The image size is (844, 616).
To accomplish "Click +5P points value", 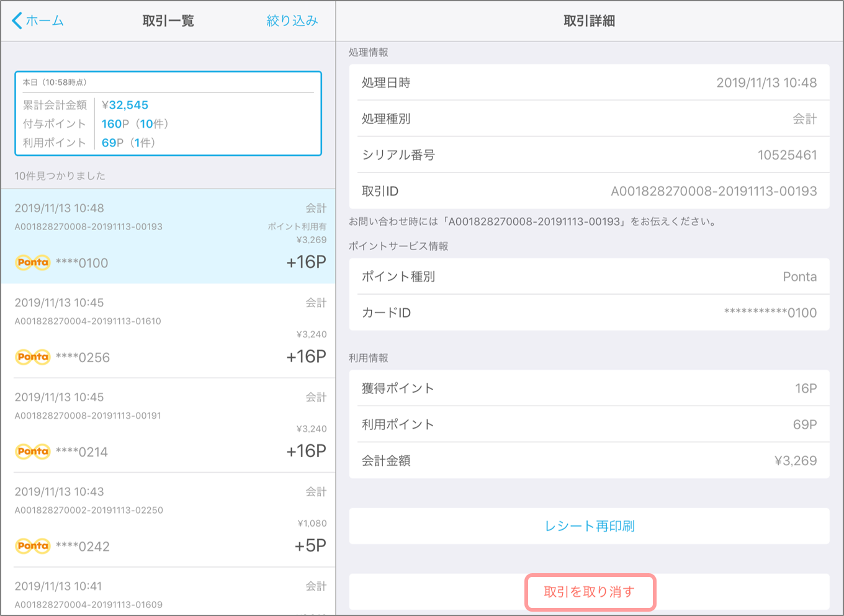I will tap(310, 545).
